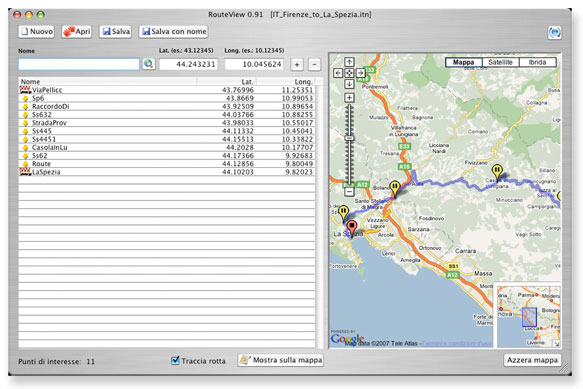The image size is (583, 389).
Task: Select the Route waypoint row
Action: pos(167,163)
